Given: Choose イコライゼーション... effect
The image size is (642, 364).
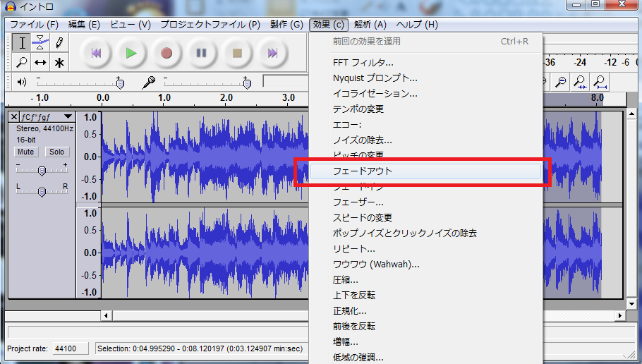Looking at the screenshot, I should click(426, 94).
